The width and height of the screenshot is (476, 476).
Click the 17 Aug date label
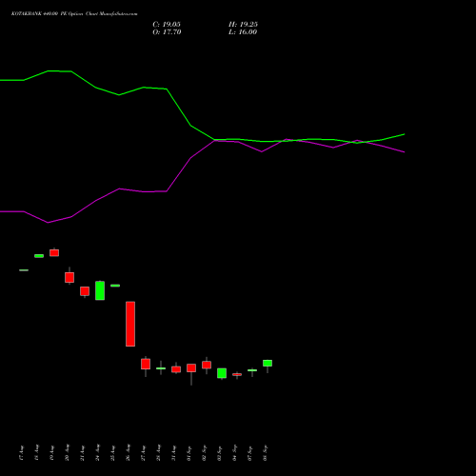coord(21,453)
